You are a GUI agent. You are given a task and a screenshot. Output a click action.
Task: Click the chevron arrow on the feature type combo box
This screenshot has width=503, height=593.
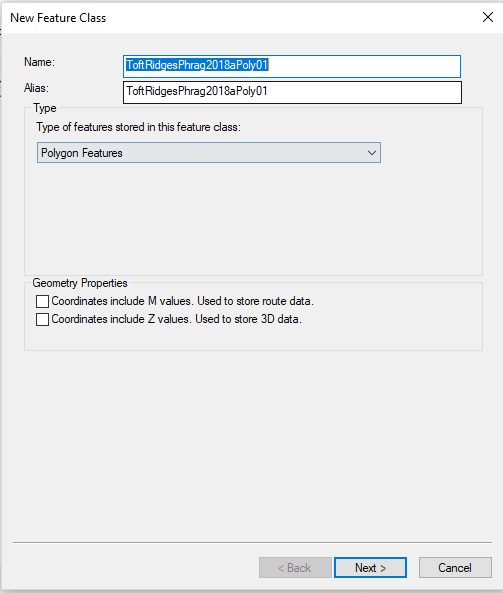coord(371,153)
